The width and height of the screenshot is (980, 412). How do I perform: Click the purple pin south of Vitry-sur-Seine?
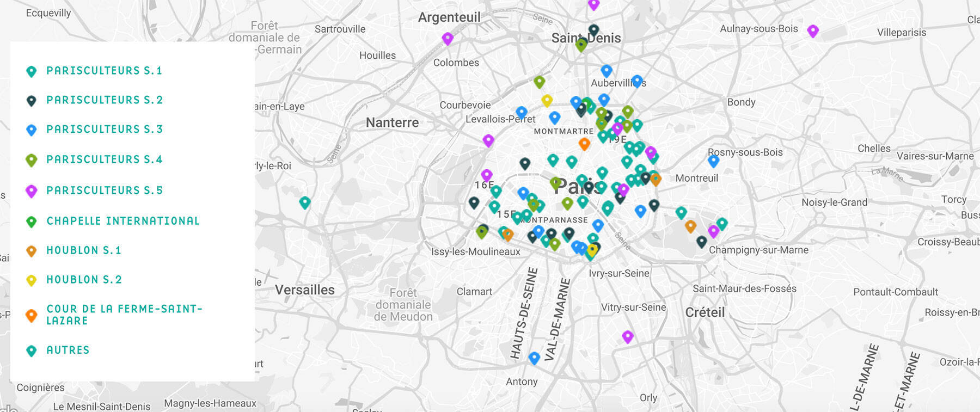pos(628,336)
